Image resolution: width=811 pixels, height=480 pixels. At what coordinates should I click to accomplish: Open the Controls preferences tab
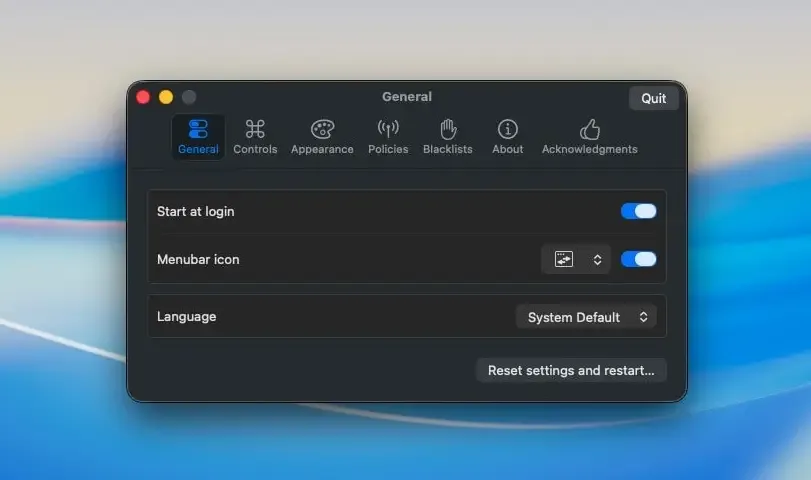coord(255,137)
